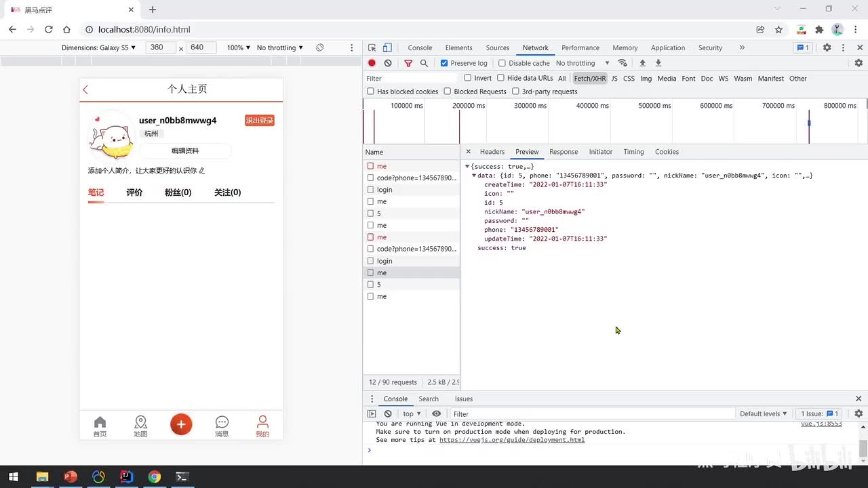
Task: Tap the red plus publish button
Action: pos(181,424)
